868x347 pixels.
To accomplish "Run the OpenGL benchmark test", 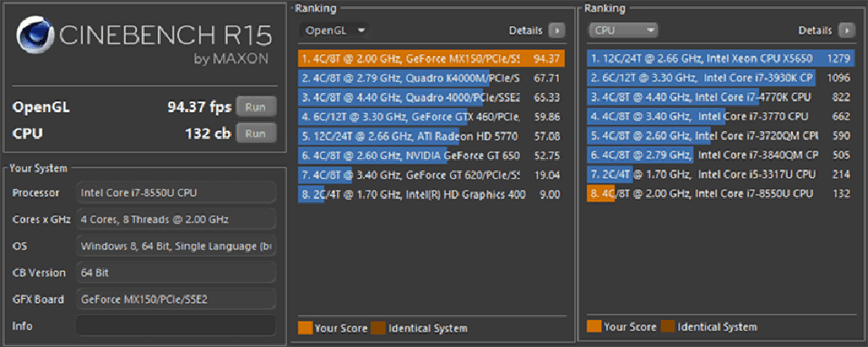I will (x=256, y=108).
